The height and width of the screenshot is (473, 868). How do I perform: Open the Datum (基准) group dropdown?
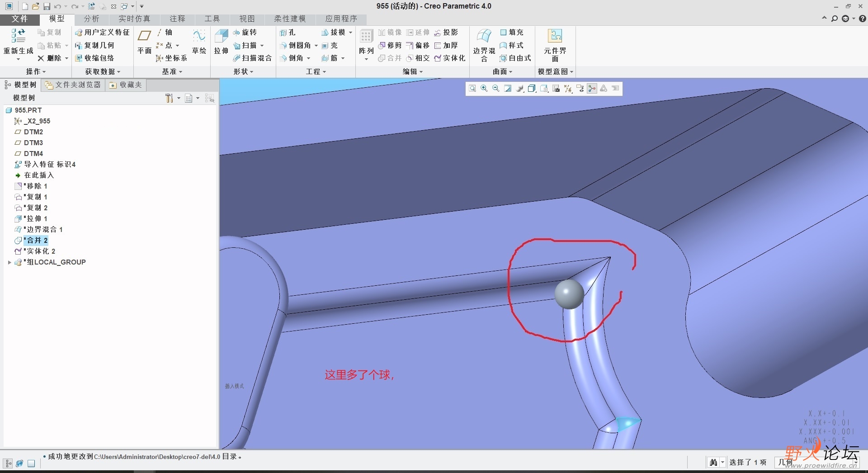click(172, 71)
